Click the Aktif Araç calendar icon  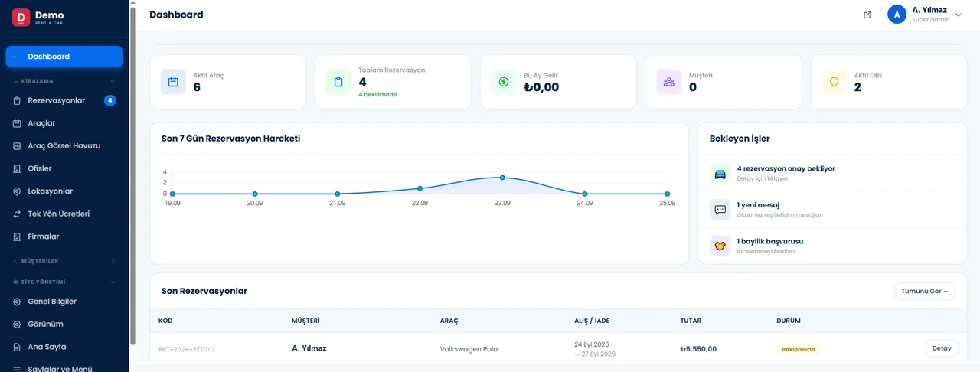[x=173, y=82]
